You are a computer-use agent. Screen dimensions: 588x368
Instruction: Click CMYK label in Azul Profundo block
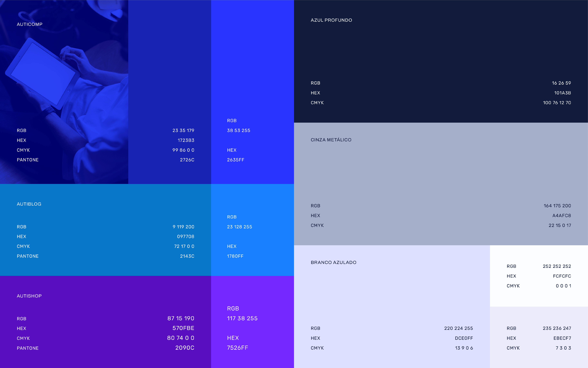pos(317,103)
